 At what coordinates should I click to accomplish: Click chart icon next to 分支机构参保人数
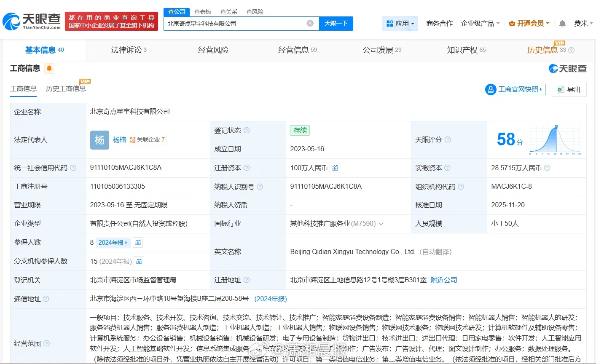(139, 261)
